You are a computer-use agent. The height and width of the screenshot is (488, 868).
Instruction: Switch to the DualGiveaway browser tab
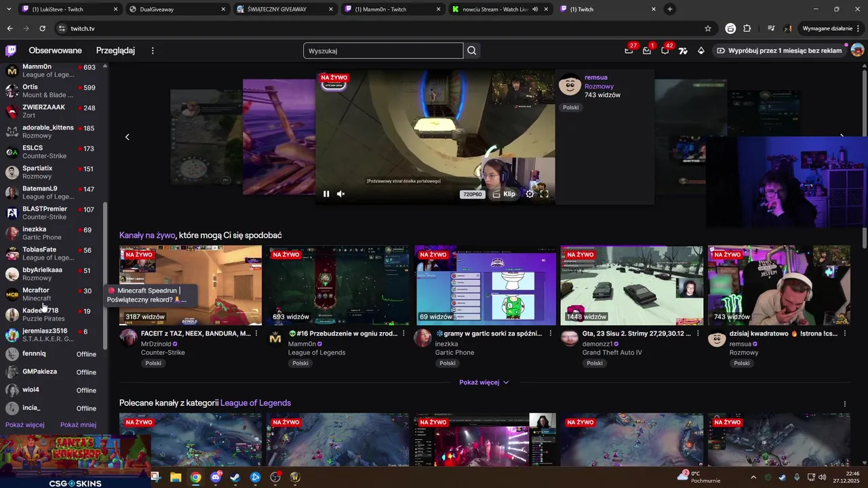click(178, 9)
